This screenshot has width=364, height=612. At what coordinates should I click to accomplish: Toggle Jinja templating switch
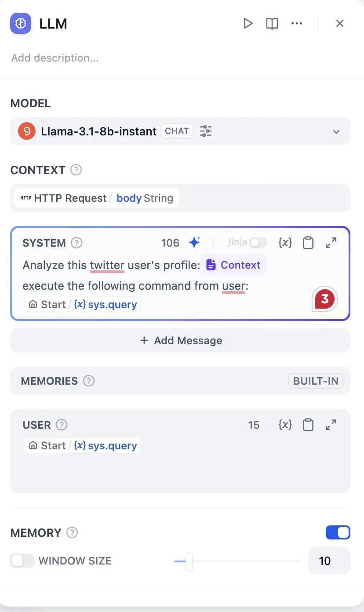[258, 243]
